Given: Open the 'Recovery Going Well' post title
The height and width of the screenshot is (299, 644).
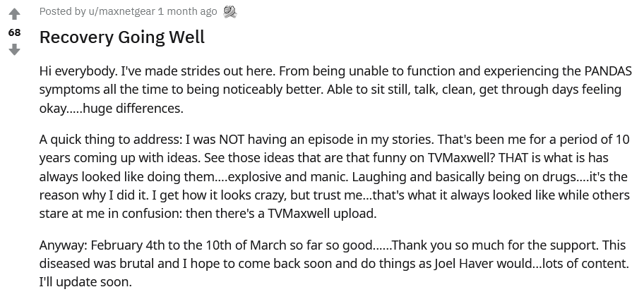Looking at the screenshot, I should [x=122, y=37].
